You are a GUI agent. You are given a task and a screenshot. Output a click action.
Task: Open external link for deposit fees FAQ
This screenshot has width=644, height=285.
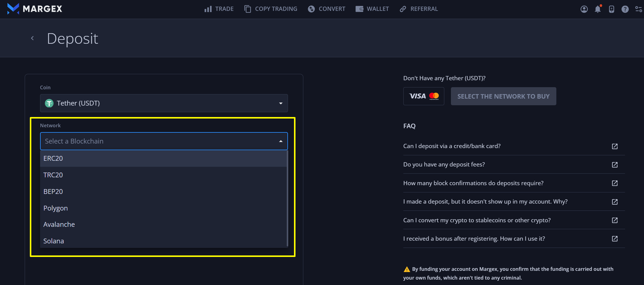click(x=614, y=165)
